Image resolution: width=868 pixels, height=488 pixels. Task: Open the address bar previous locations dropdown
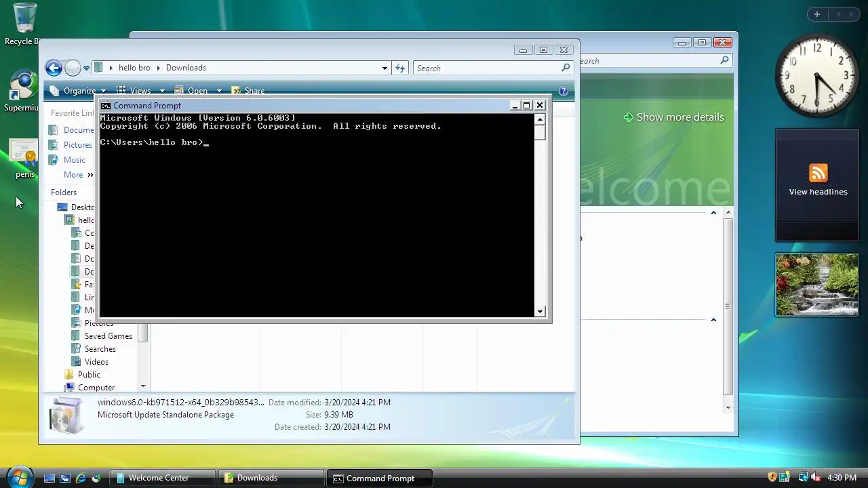[384, 68]
